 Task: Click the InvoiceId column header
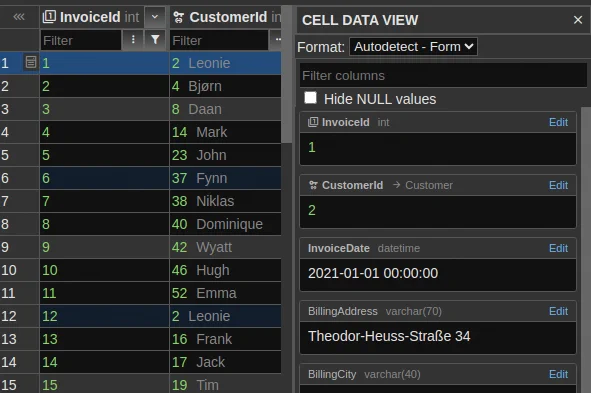point(92,17)
